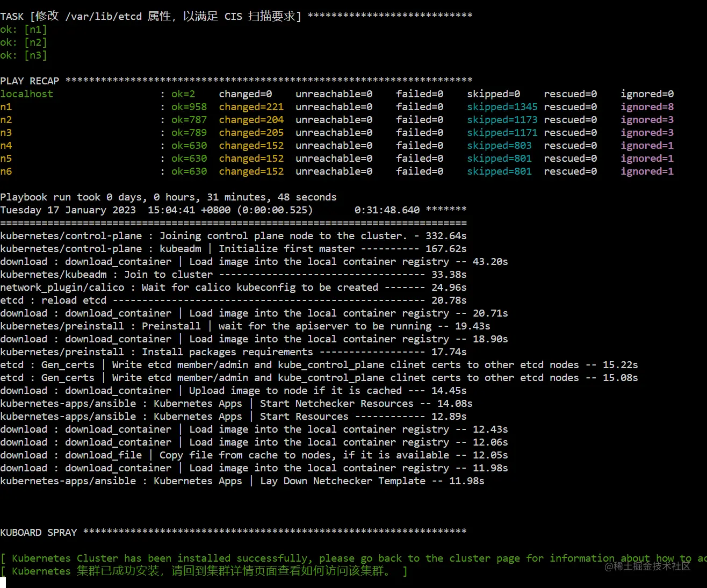Click Load image line with 20.71s
This screenshot has width=707, height=588.
(x=254, y=313)
